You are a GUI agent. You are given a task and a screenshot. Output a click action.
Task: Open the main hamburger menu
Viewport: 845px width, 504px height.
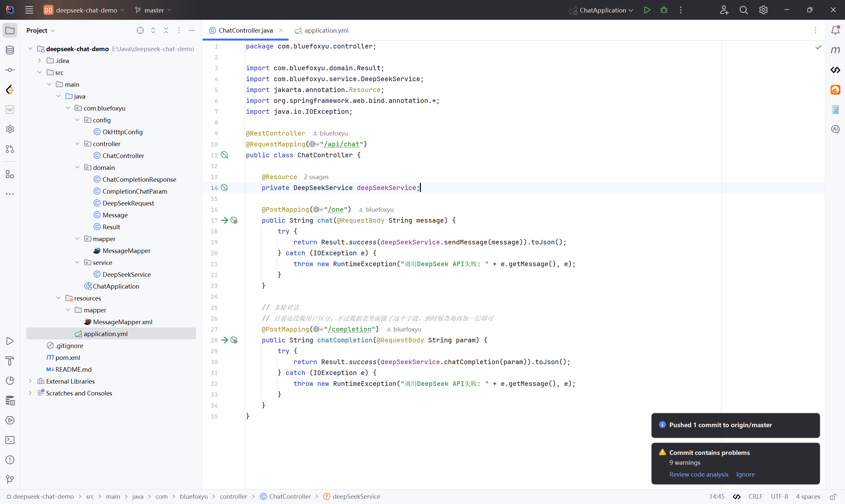[x=29, y=10]
